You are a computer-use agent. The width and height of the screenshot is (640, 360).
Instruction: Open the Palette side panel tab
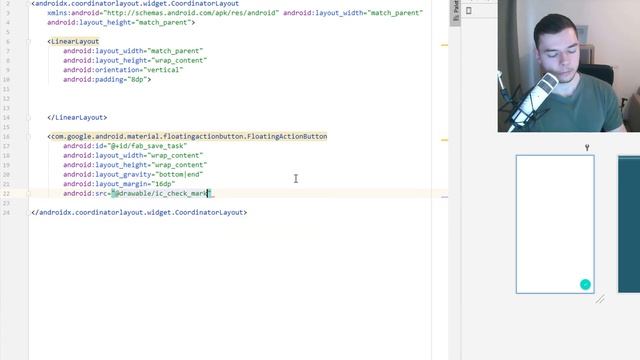(x=456, y=12)
